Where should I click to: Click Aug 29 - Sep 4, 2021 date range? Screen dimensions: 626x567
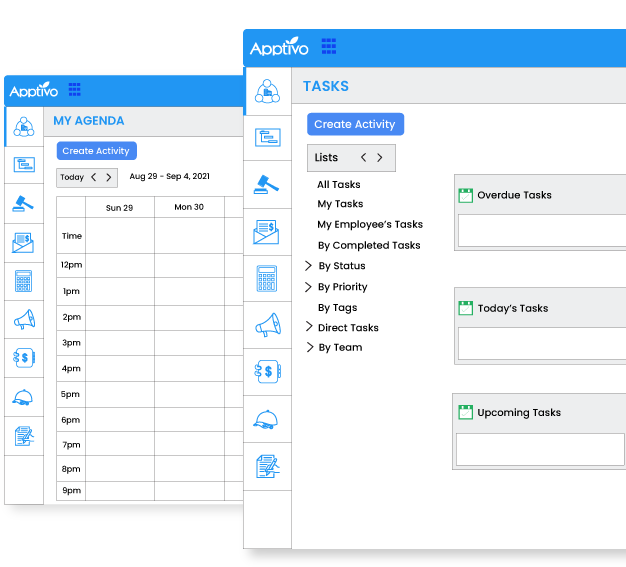[170, 176]
